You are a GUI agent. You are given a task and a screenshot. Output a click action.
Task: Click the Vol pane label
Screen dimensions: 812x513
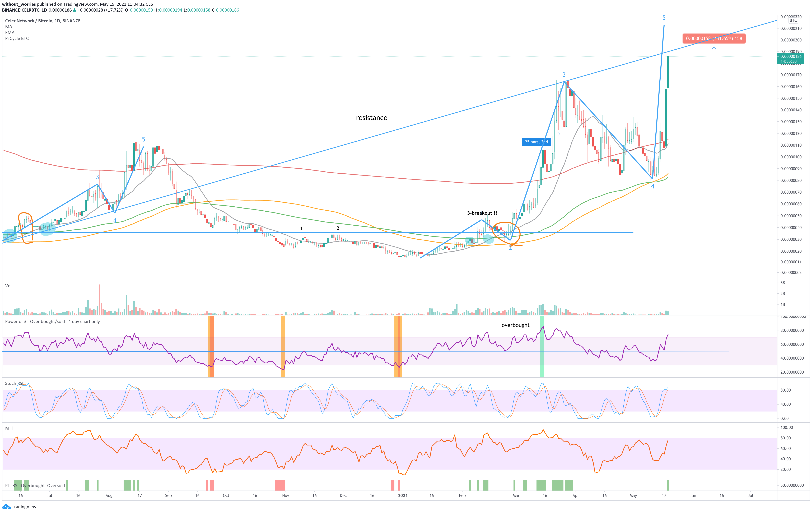click(x=8, y=286)
